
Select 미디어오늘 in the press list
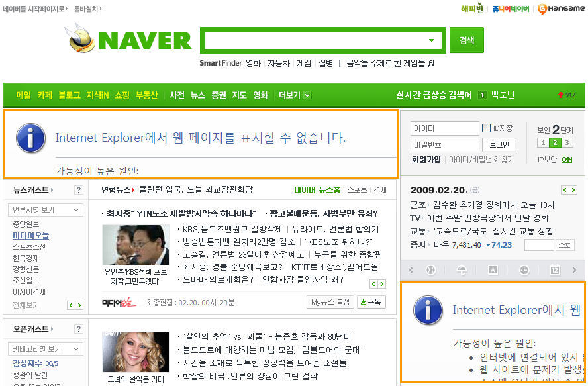coord(30,236)
